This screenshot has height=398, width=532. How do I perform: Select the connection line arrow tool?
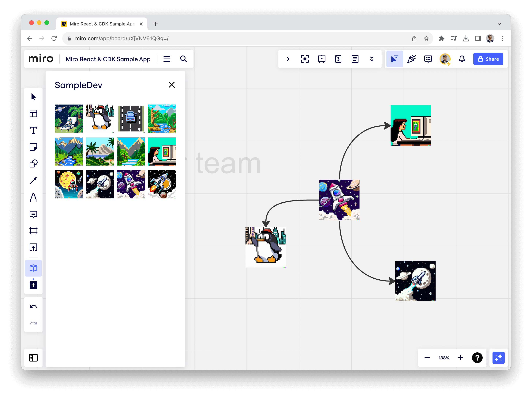point(33,180)
